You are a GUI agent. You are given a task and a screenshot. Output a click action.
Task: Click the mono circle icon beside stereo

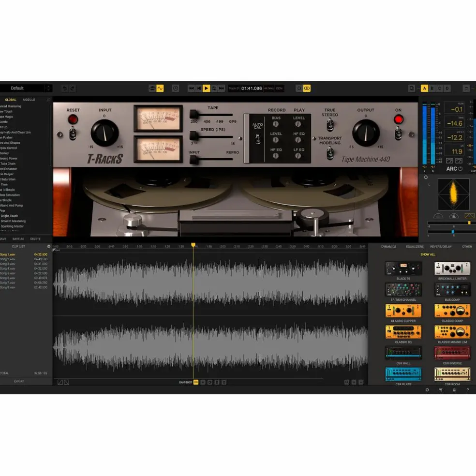coord(299,89)
